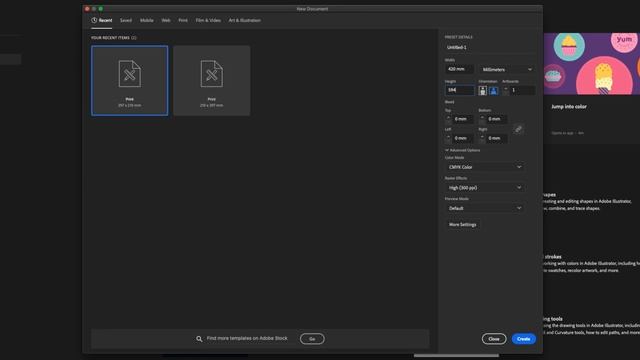Select the second Print recent preset thumbnail
Screen dimensions: 640x360
[211, 80]
